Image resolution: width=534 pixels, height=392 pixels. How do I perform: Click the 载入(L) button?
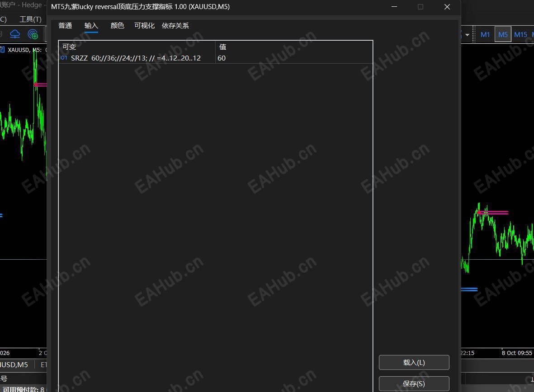[x=414, y=362]
